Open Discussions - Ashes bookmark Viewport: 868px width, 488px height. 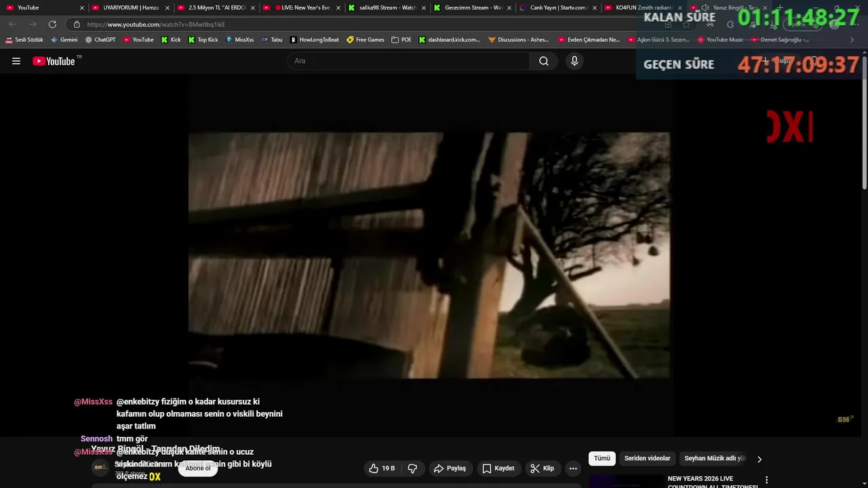point(519,40)
